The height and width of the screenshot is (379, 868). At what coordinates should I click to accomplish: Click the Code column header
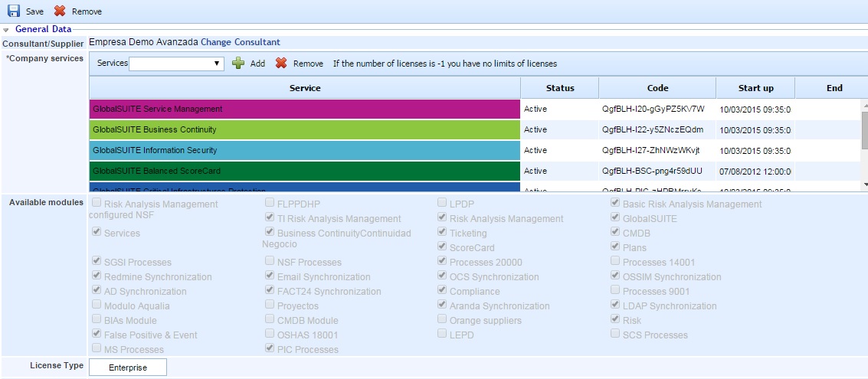point(657,88)
